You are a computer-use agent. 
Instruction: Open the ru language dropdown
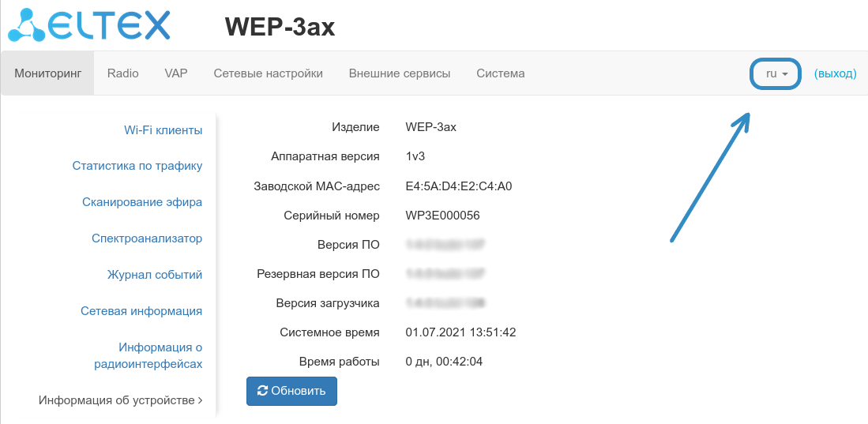776,73
